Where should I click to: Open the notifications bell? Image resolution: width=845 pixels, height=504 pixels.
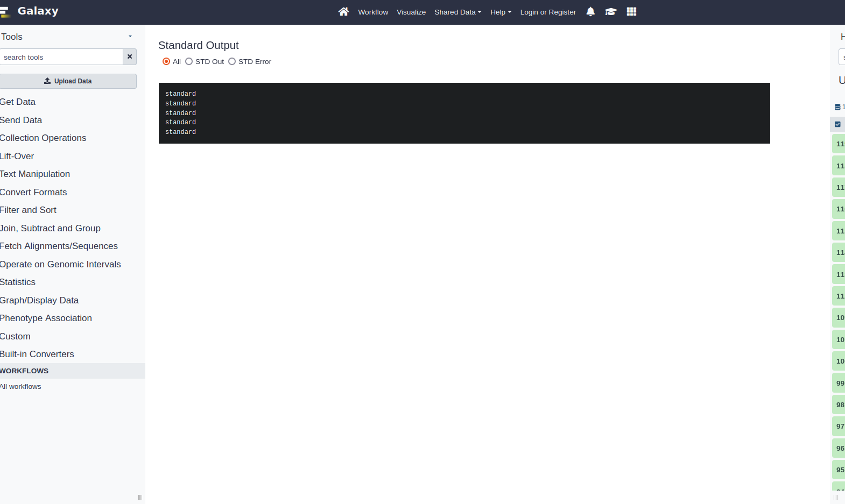pos(590,12)
